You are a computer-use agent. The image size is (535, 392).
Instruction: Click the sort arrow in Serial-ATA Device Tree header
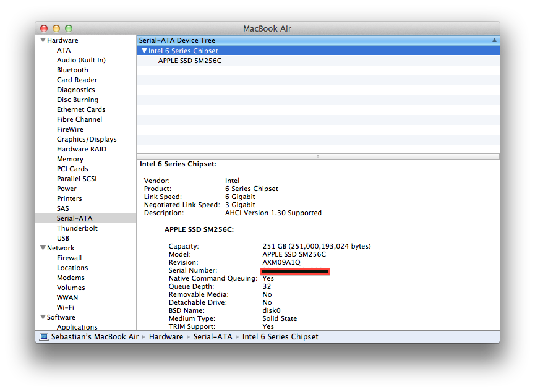tap(494, 40)
